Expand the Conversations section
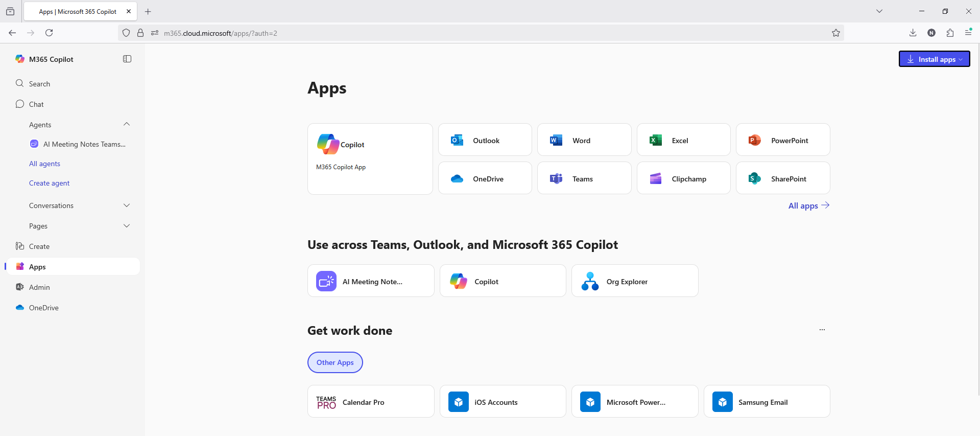Viewport: 980px width, 436px height. pos(127,205)
